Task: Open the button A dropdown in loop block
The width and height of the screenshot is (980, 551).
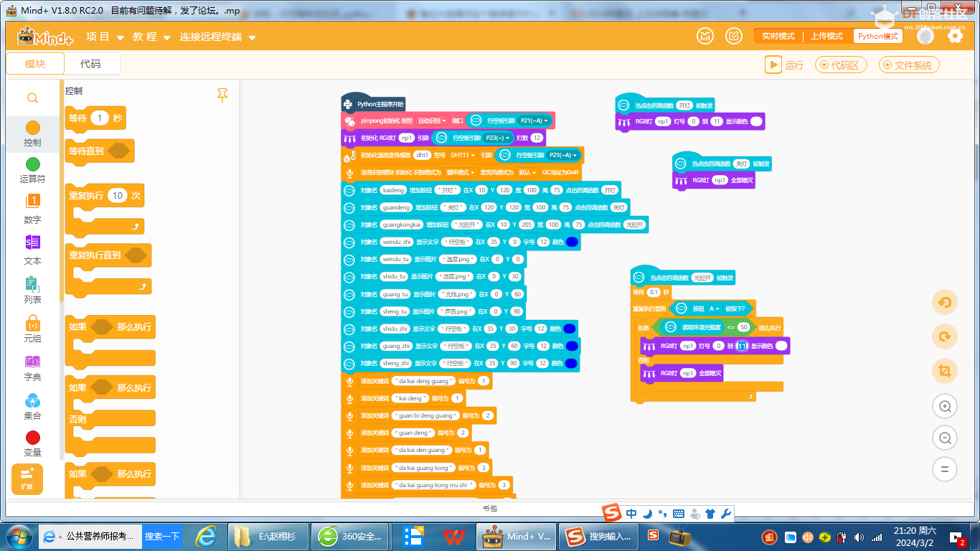Action: (714, 309)
